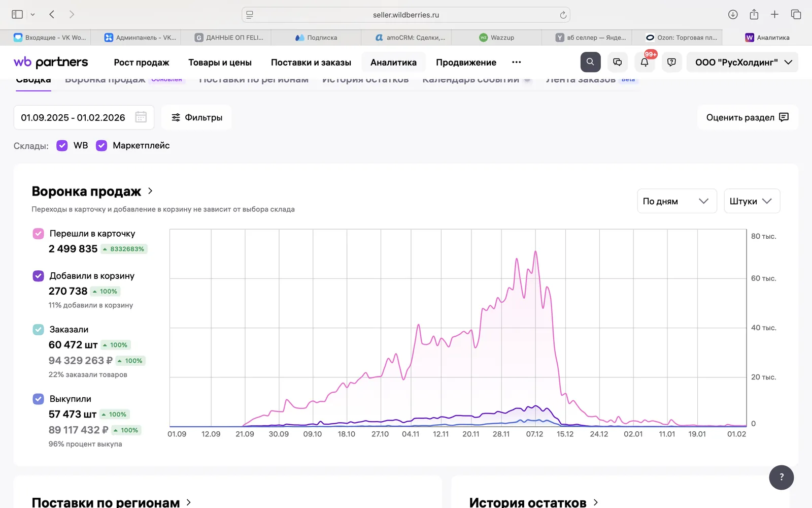Open the search icon in header
The width and height of the screenshot is (812, 508).
click(x=590, y=62)
